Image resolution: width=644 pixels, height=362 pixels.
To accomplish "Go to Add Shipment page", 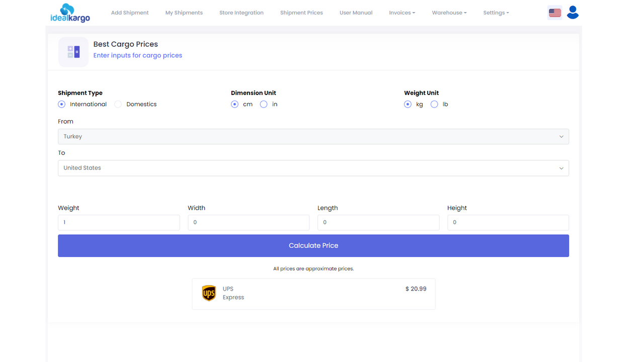I will (x=130, y=13).
